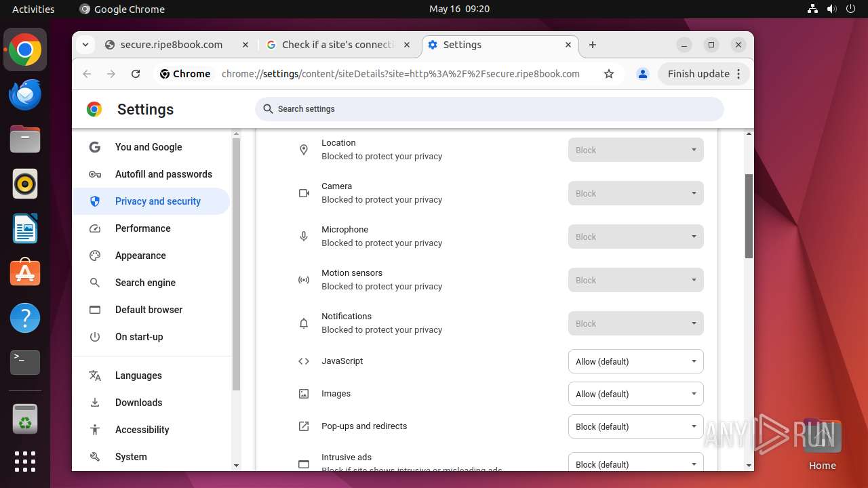Click the Motion sensors icon
This screenshot has width=868, height=488.
tap(304, 280)
